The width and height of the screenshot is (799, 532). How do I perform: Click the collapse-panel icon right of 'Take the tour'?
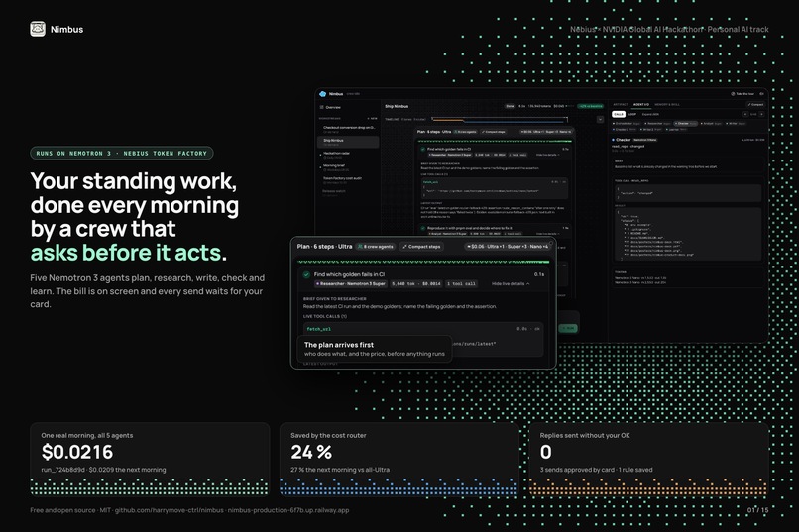(761, 94)
